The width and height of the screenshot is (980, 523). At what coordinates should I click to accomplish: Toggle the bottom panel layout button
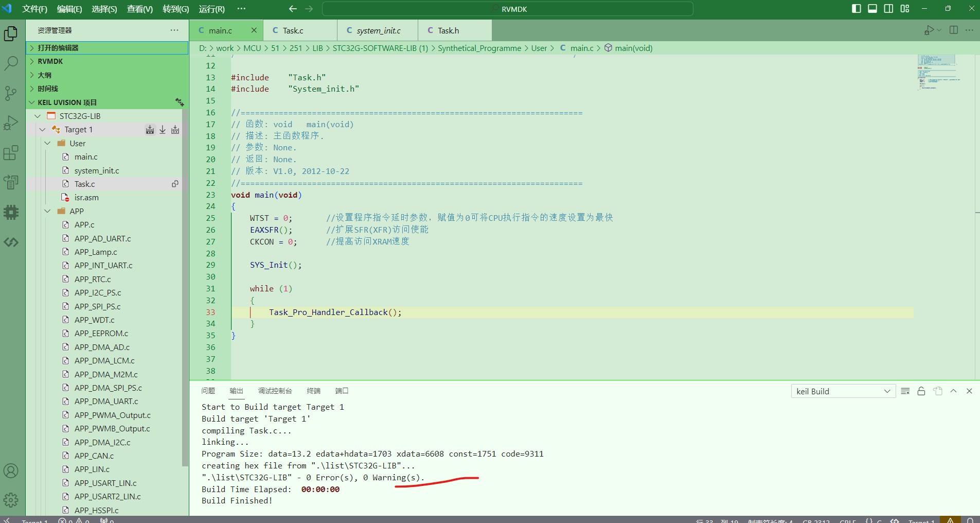(872, 9)
